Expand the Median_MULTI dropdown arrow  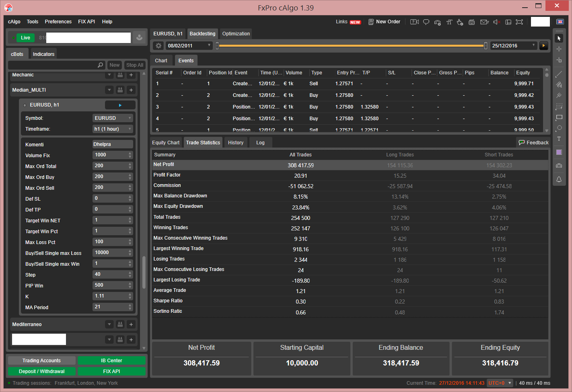(109, 90)
